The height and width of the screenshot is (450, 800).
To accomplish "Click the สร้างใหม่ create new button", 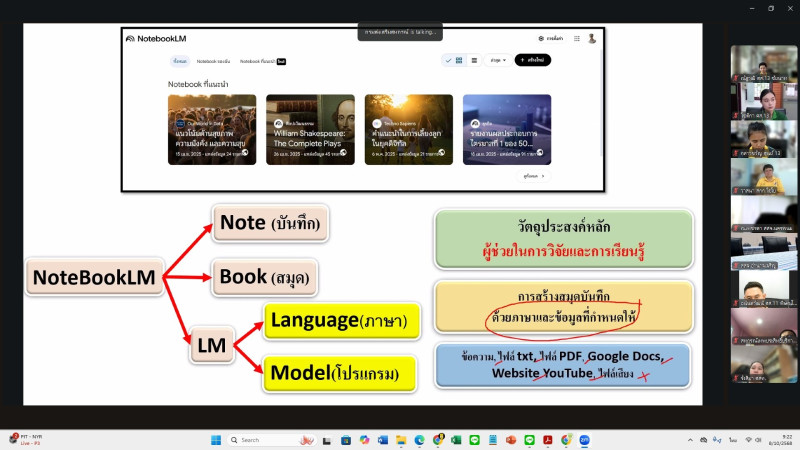I will pos(533,60).
